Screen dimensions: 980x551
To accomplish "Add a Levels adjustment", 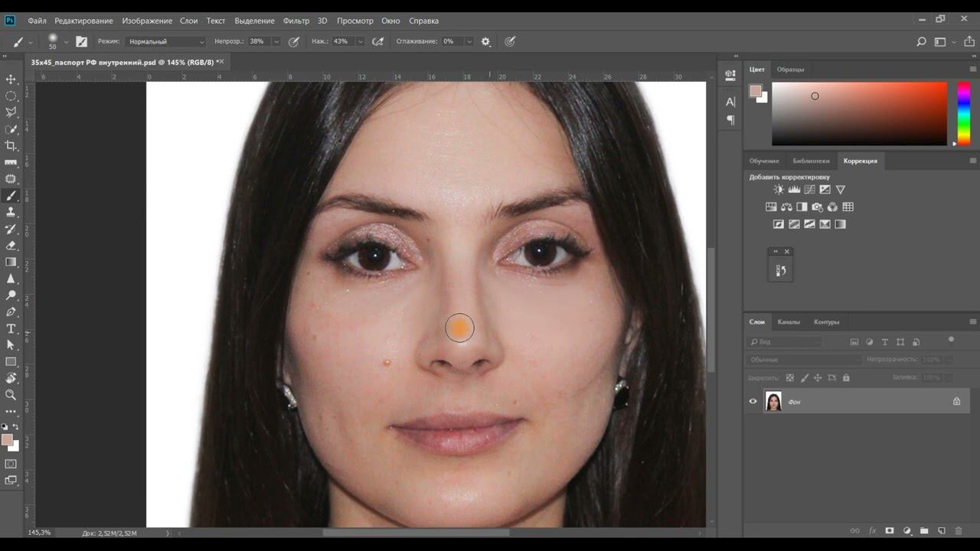I will pos(794,189).
